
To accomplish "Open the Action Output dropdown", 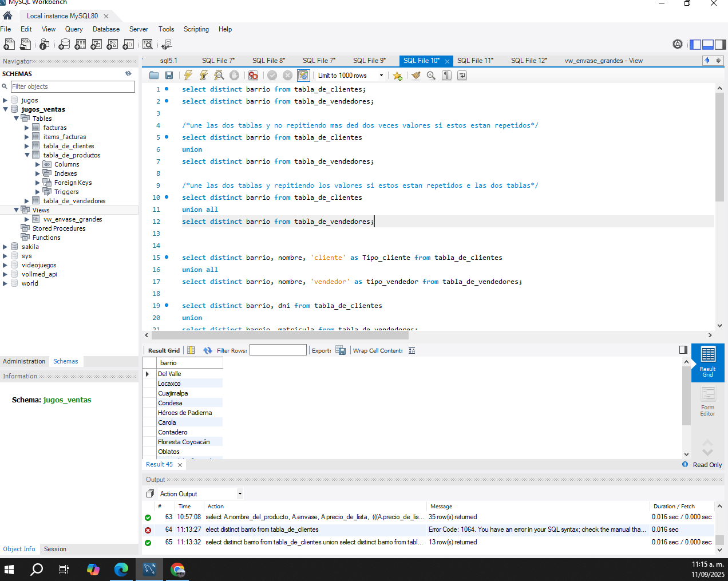I will 240,493.
